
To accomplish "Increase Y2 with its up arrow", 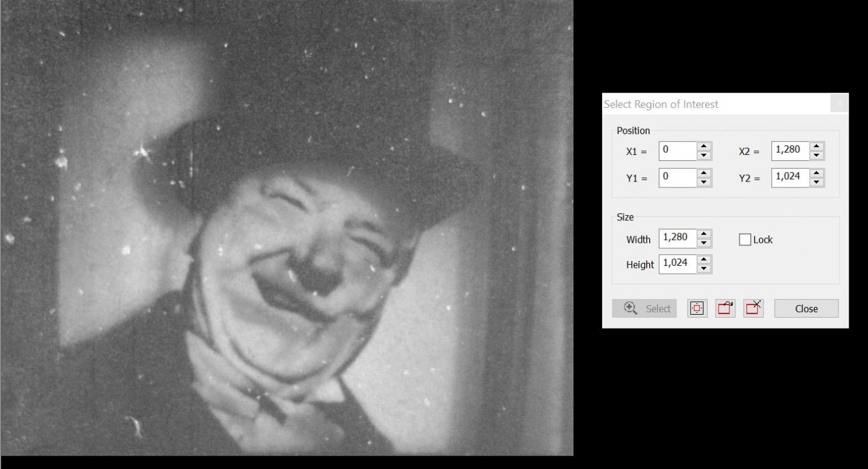I will 817,173.
